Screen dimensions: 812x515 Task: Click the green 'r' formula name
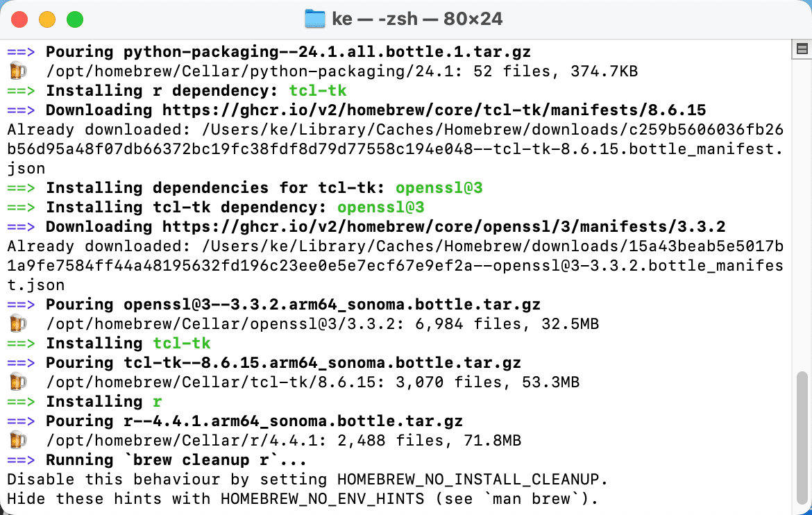(x=158, y=401)
